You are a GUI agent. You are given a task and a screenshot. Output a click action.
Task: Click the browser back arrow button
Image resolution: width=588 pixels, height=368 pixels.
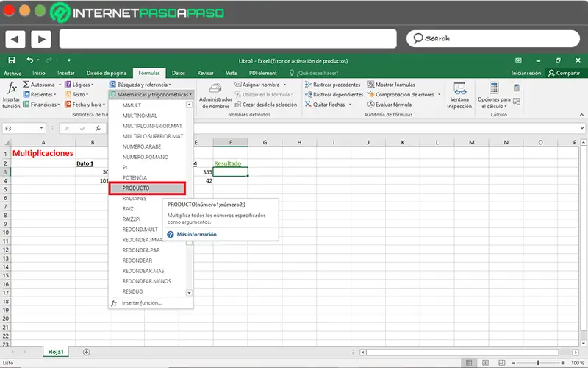click(16, 38)
